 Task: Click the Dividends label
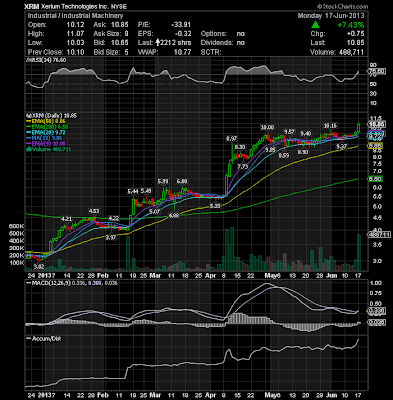216,43
